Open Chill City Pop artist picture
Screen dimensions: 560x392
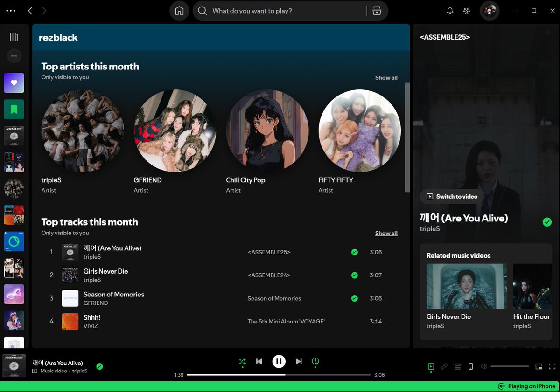coord(267,131)
